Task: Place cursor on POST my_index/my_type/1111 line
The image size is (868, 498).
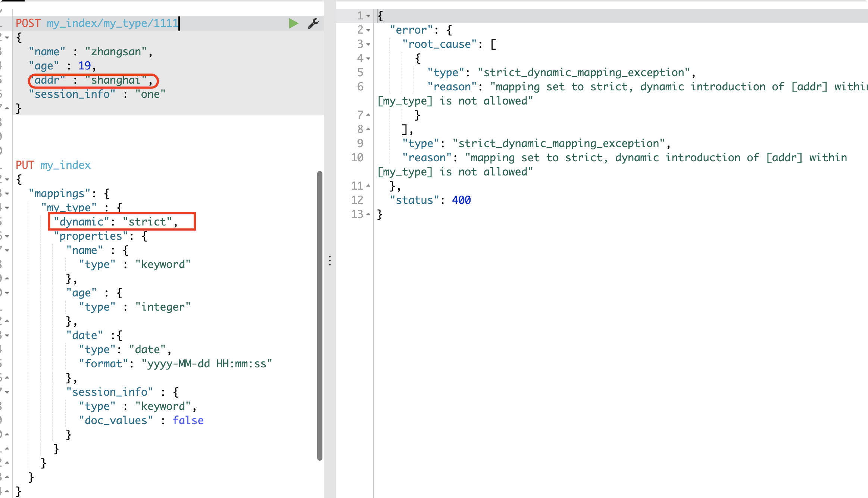Action: (x=97, y=24)
